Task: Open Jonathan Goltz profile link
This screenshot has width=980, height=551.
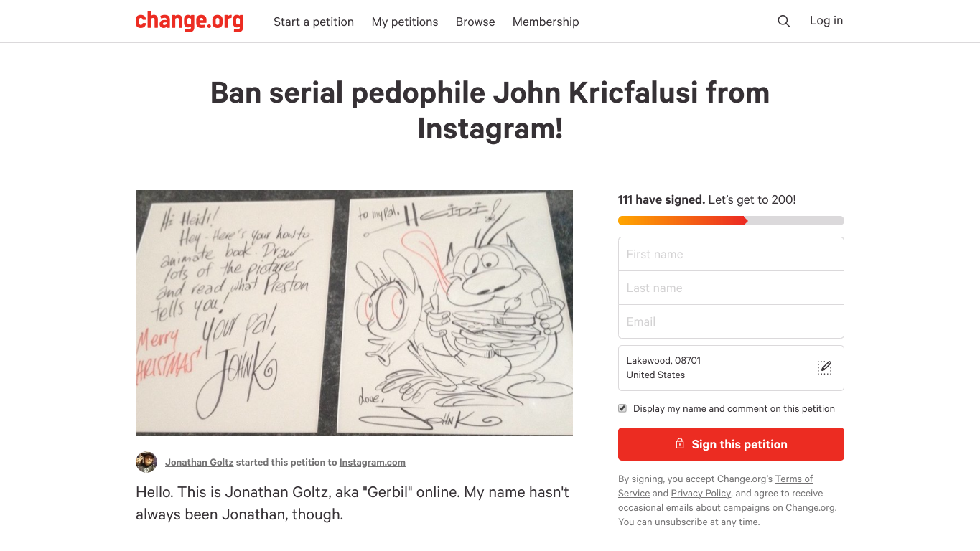Action: coord(199,463)
